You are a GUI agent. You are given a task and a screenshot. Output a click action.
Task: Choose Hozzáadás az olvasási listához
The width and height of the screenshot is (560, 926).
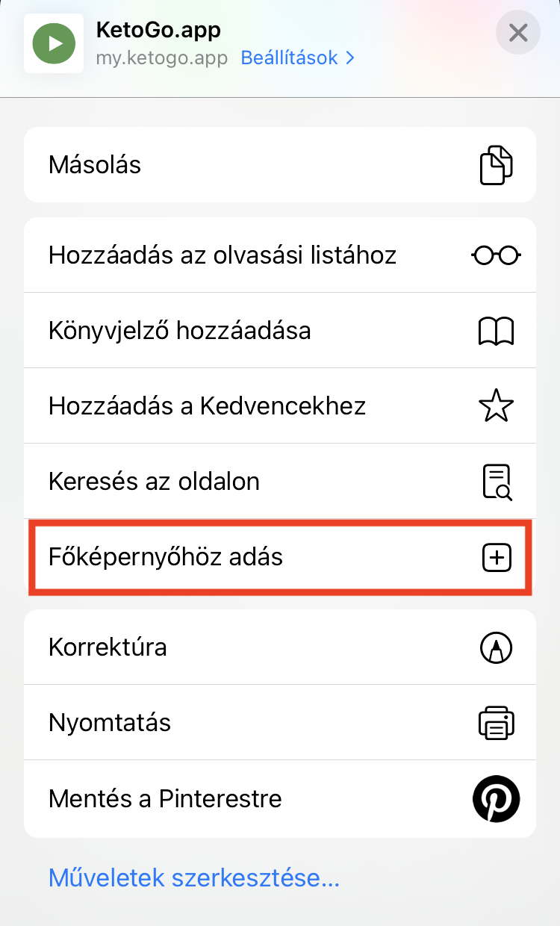[x=223, y=255]
